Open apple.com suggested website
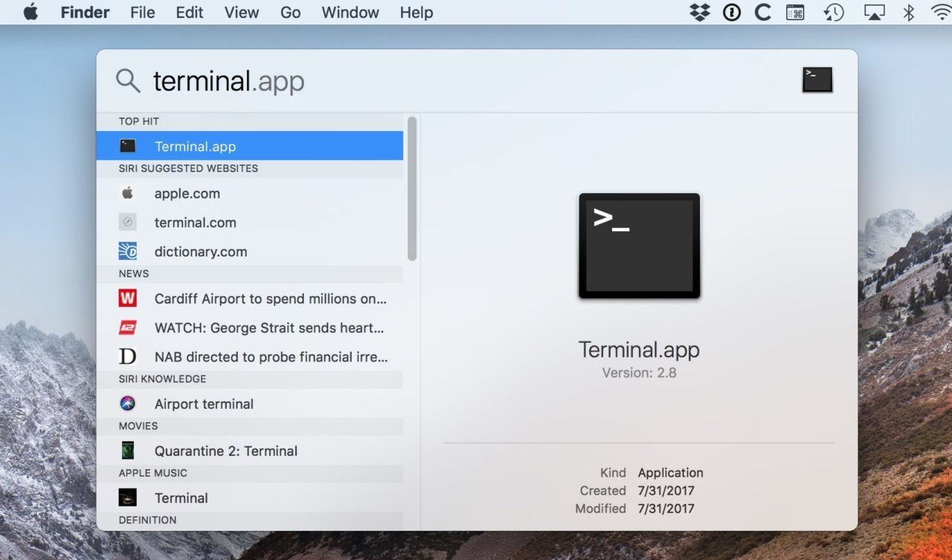Viewport: 952px width, 560px height. click(250, 193)
